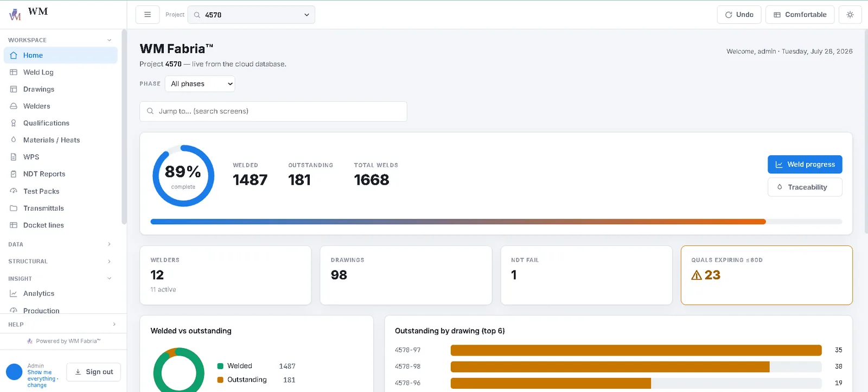868x392 pixels.
Task: Click the Materials / Heats flame icon
Action: (x=14, y=140)
